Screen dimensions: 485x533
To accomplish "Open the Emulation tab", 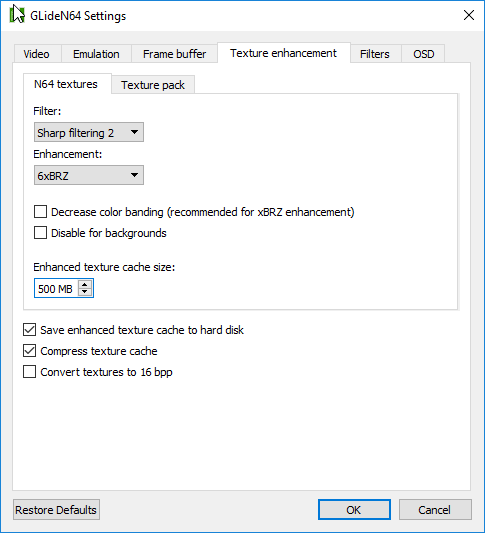I will coord(96,54).
